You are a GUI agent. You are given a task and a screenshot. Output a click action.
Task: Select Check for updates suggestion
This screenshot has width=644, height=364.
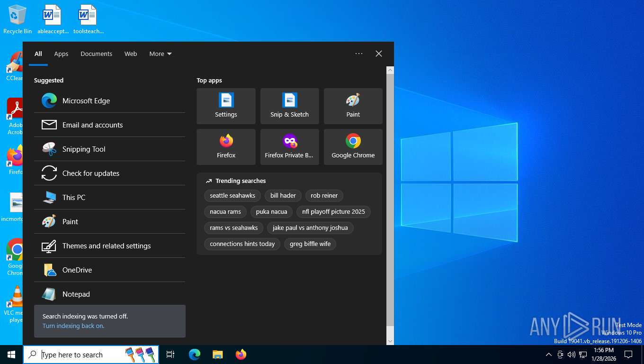coord(109,173)
